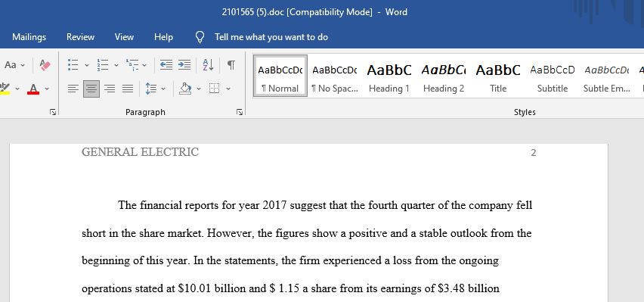Open borders dropdown arrow
Viewport: 644px width, 302px height.
[228, 89]
